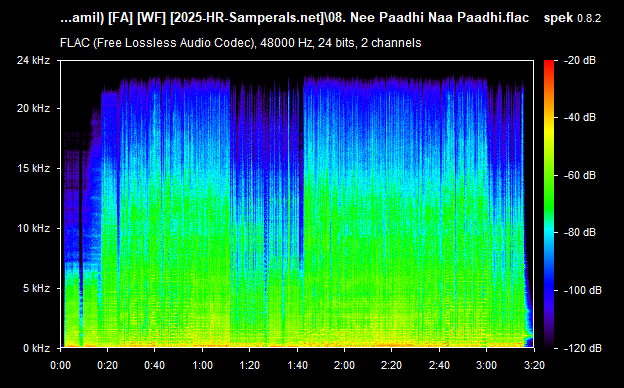Click the -120 dB scale label
Viewport: 624px width, 388px height.
tap(583, 348)
